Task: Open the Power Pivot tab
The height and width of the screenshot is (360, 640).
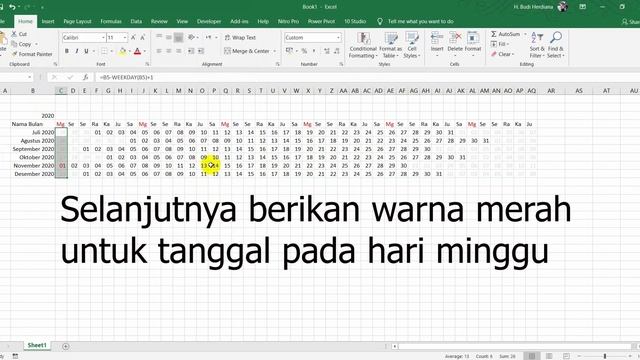Action: point(321,21)
